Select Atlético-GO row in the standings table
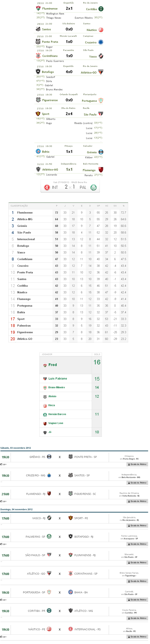The width and height of the screenshot is (150, 644). tap(25, 339)
